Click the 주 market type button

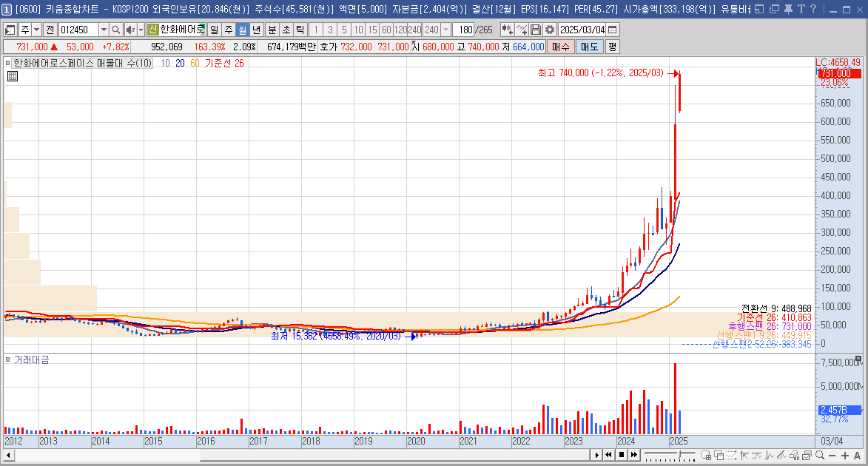pyautogui.click(x=24, y=30)
